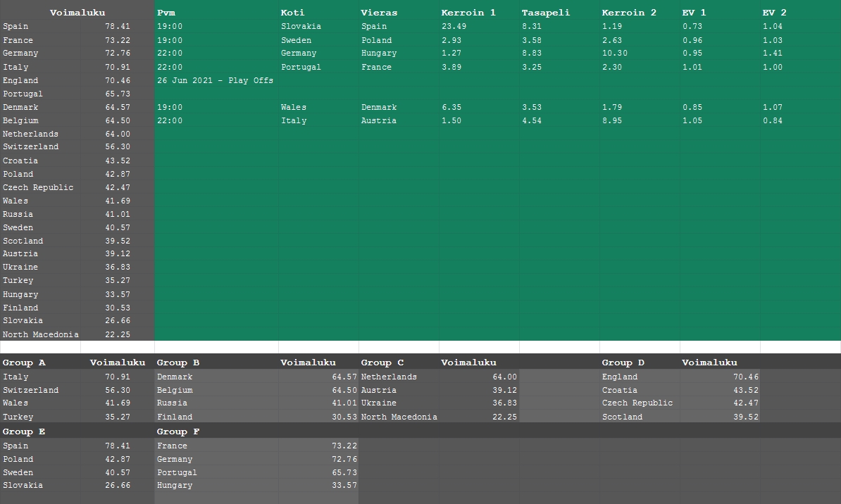841x504 pixels.
Task: Select the Koti column header cell
Action: [x=292, y=13]
